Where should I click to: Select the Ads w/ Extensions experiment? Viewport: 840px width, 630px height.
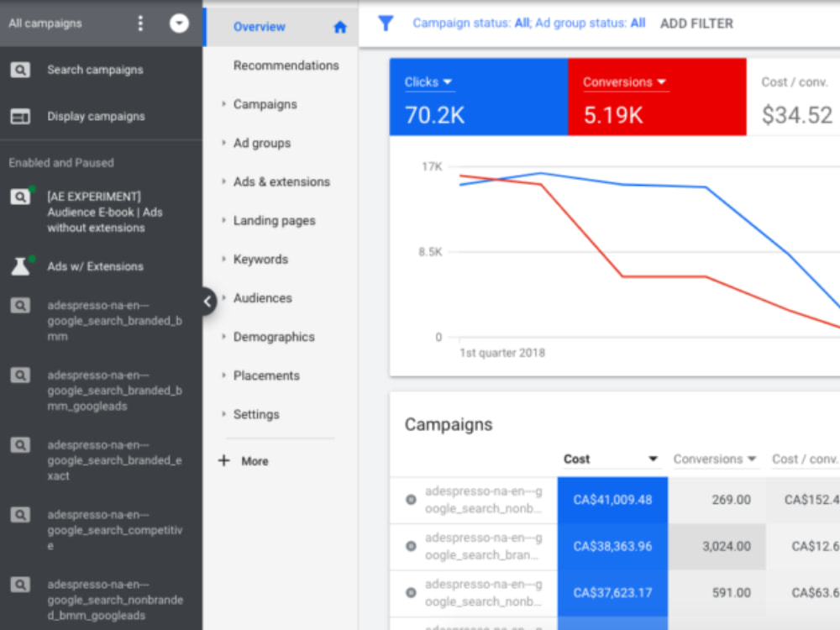click(x=96, y=266)
